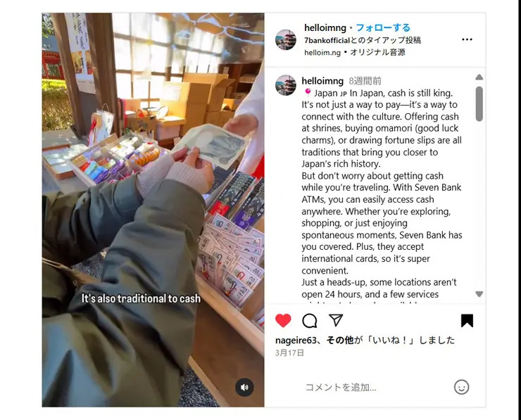Mute the video with speaker icon
521x420 pixels.
tap(244, 387)
